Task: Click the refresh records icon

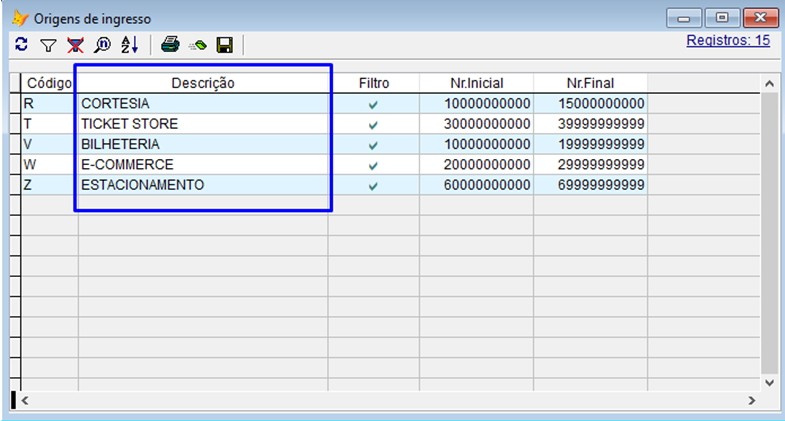Action: coord(21,45)
